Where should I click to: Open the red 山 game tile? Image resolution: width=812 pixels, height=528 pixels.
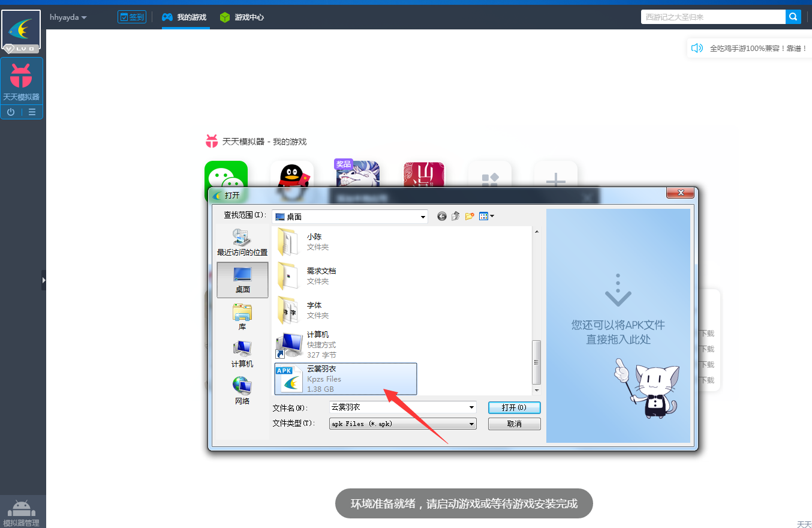[x=424, y=174]
